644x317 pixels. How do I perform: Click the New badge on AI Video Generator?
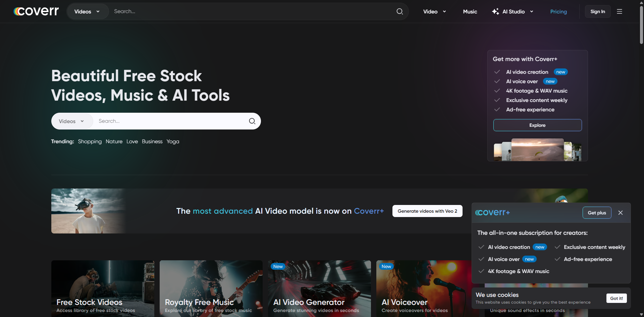(x=278, y=266)
